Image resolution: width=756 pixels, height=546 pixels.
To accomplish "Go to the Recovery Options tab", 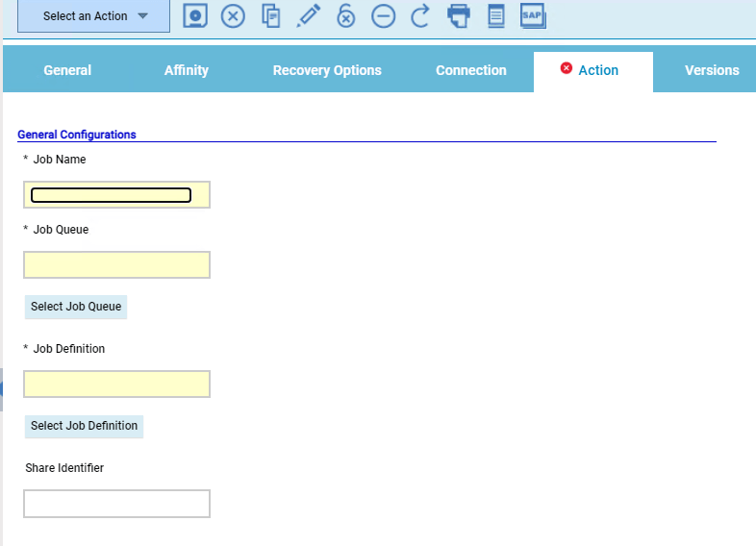I will coord(327,70).
